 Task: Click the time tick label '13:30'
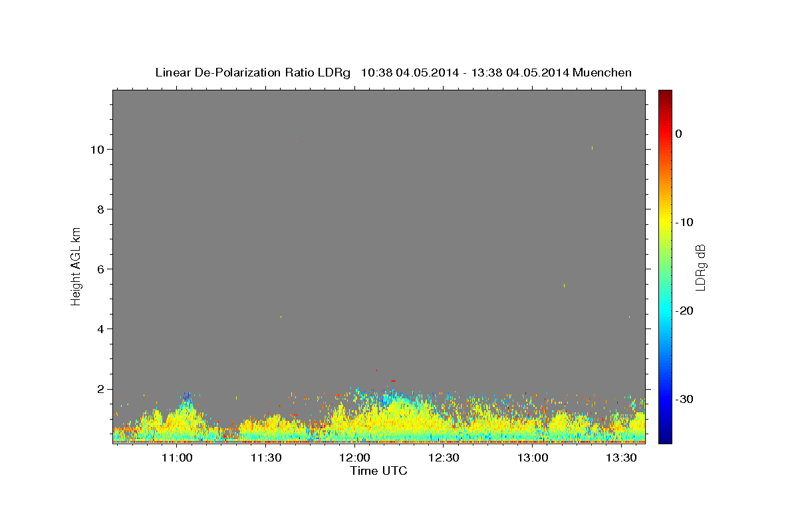[622, 458]
